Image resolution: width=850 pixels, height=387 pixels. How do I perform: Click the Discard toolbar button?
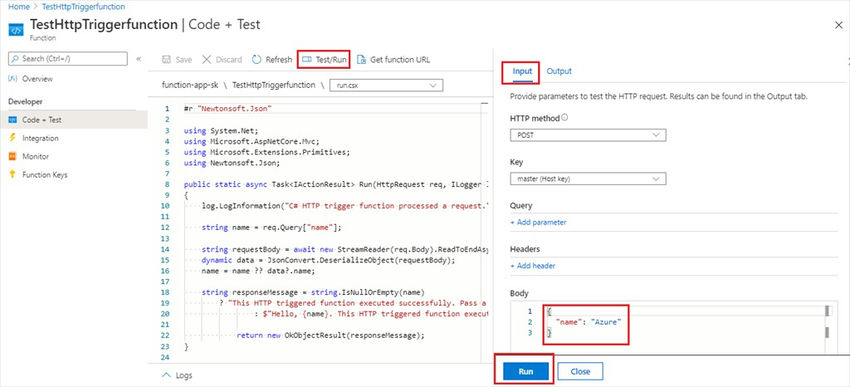click(222, 60)
